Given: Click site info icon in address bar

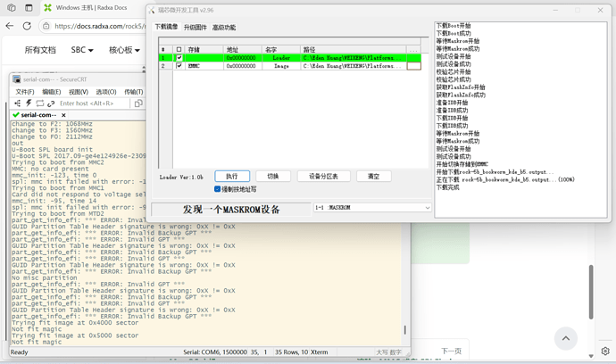Looking at the screenshot, I should coord(46,26).
